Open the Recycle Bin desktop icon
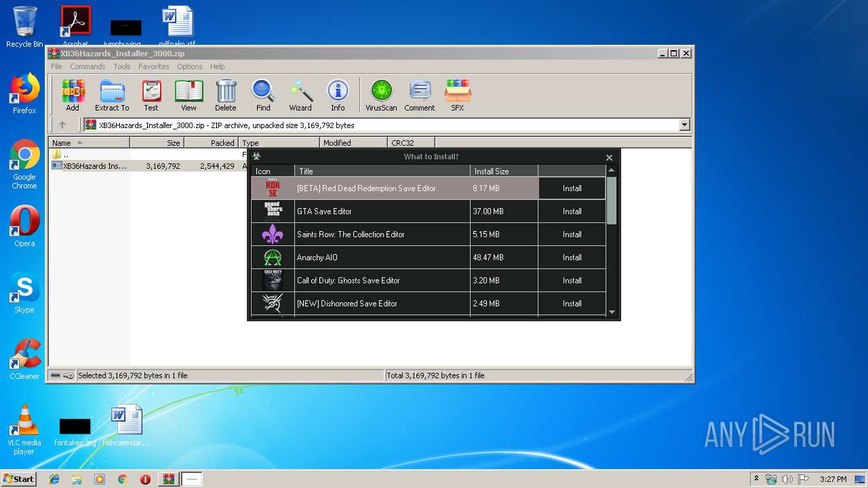The image size is (868, 488). point(24,27)
